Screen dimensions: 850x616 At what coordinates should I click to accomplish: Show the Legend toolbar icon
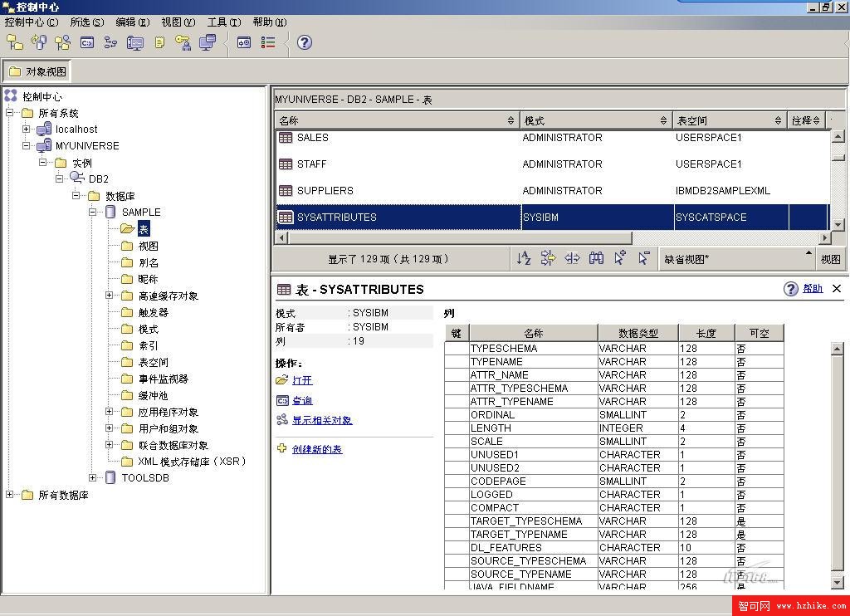268,42
